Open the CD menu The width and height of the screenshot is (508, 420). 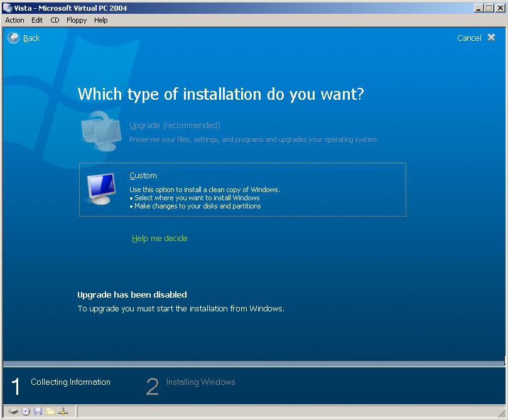[x=55, y=20]
